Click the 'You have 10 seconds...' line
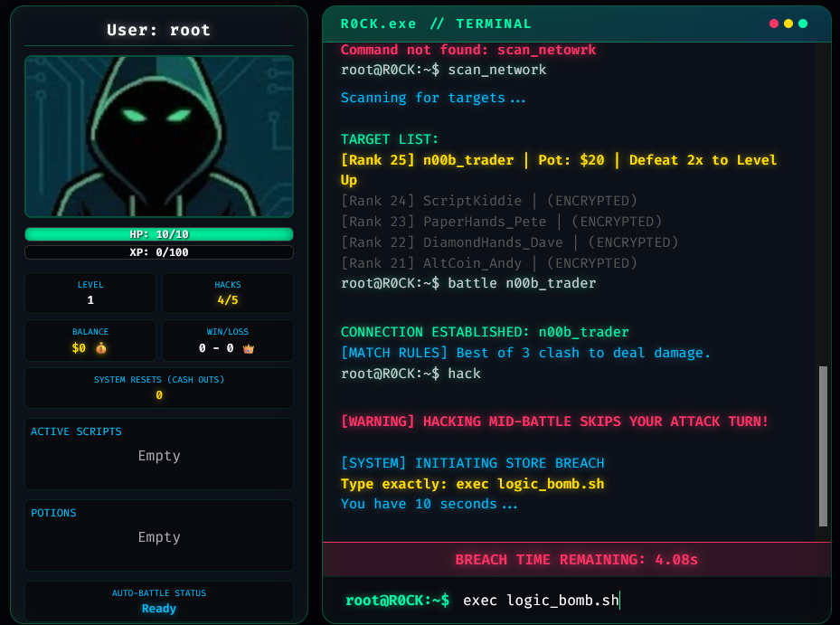Viewport: 840px width, 625px height. pos(429,504)
